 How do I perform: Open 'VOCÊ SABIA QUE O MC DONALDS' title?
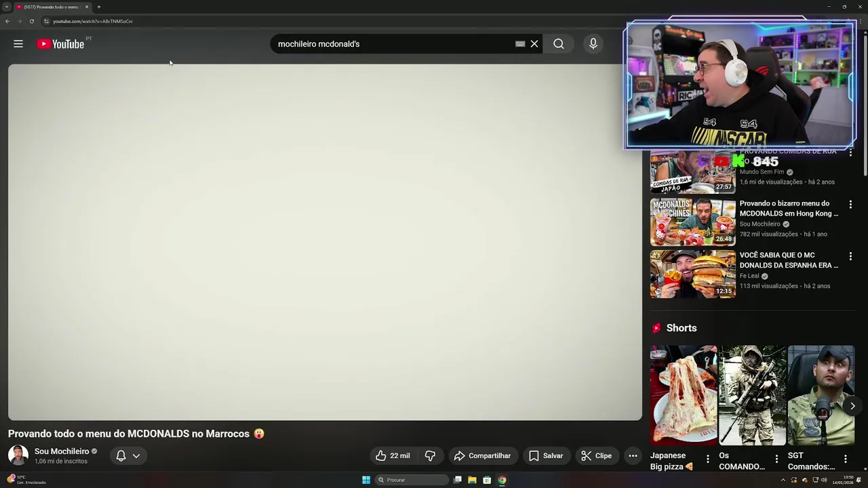coord(789,260)
